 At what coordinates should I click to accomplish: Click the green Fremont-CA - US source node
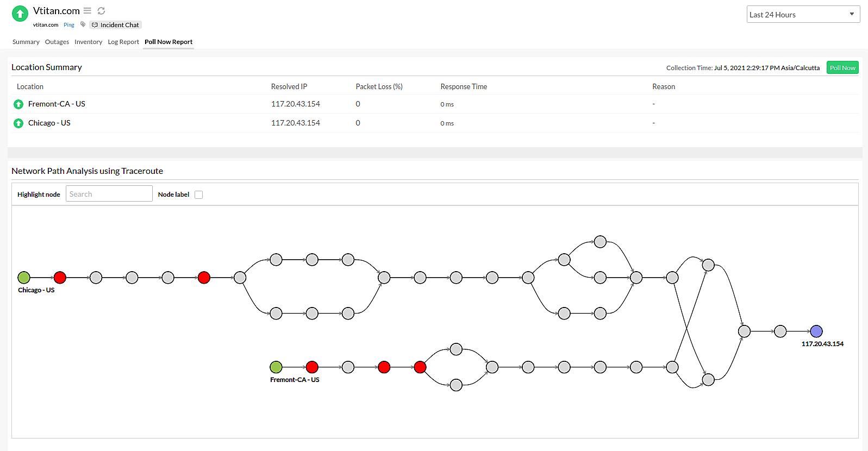pos(276,367)
